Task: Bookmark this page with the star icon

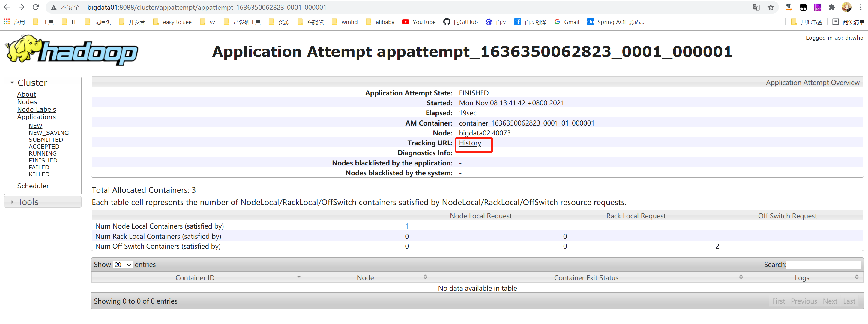Action: pos(771,8)
